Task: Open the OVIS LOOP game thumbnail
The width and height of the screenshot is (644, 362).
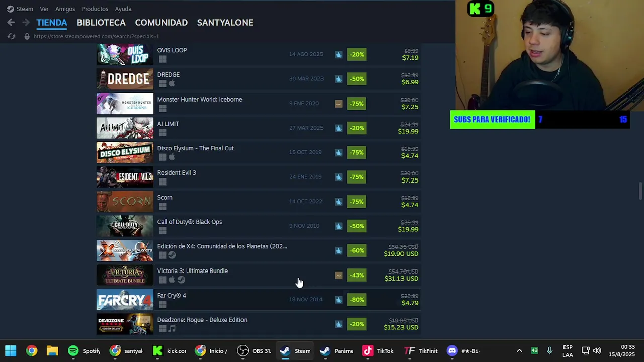Action: (125, 54)
